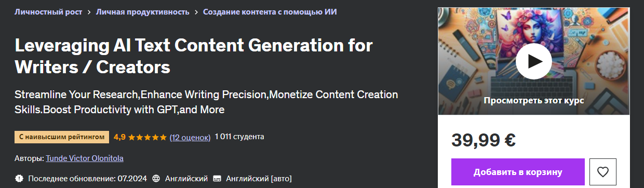The width and height of the screenshot is (644, 188).
Task: Click the С наивысшим рейтингом badge
Action: tap(62, 137)
